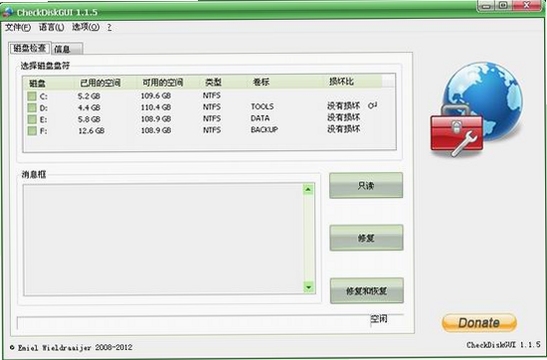Click the Donate button
The image size is (547, 360).
point(479,323)
